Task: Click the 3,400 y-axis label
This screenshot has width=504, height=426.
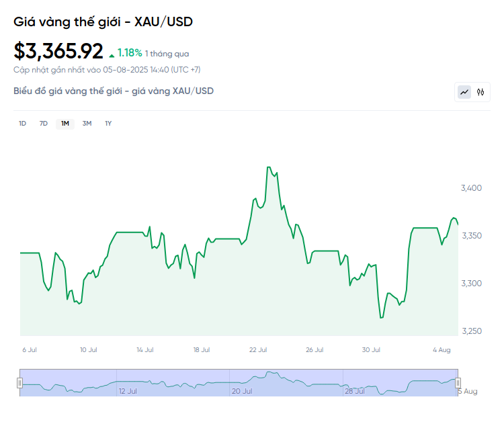Action: point(472,188)
